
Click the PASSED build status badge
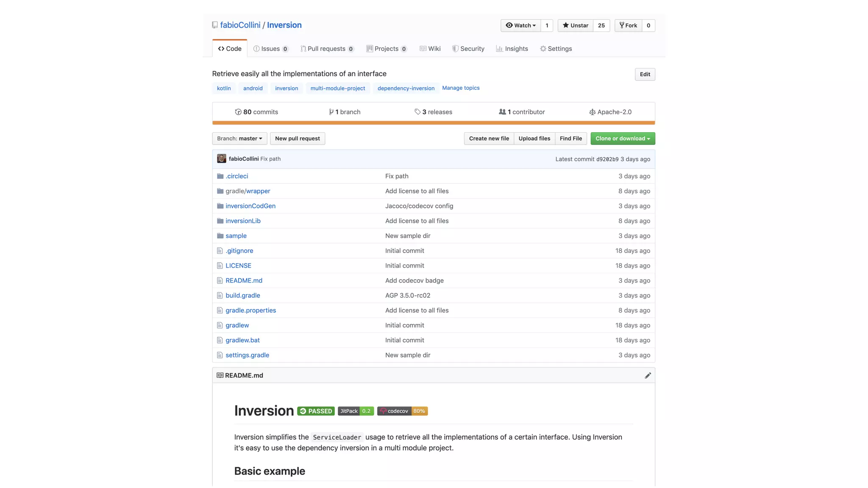pos(316,411)
